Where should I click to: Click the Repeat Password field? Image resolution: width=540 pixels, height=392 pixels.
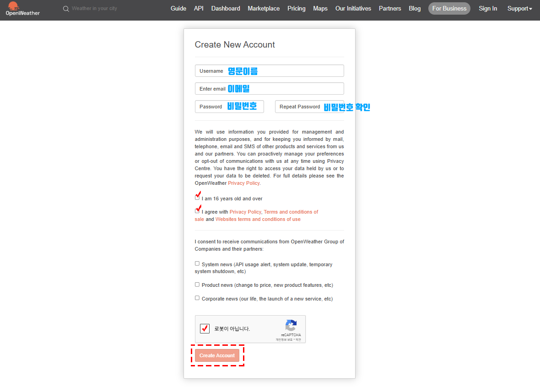tap(309, 107)
